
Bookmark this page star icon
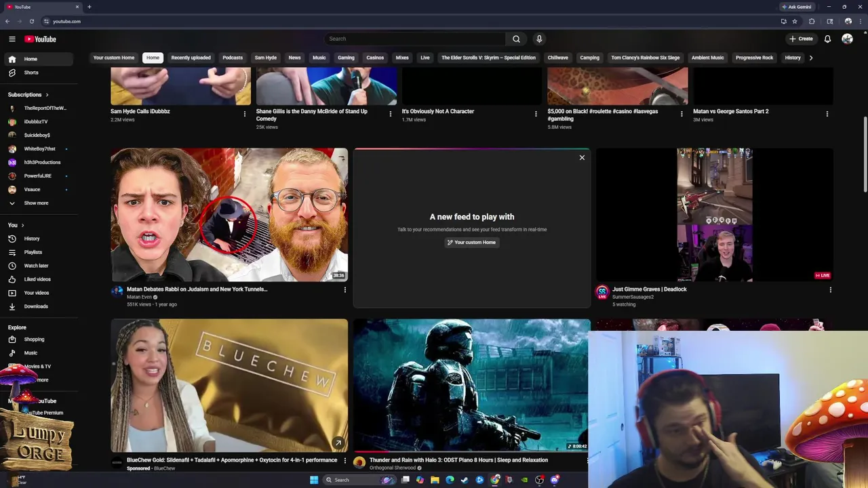(x=795, y=21)
